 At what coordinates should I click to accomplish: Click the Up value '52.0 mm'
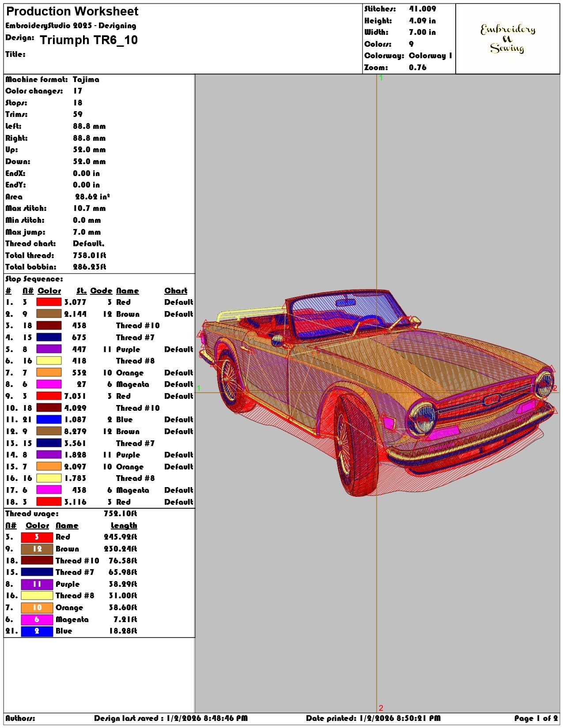[89, 150]
